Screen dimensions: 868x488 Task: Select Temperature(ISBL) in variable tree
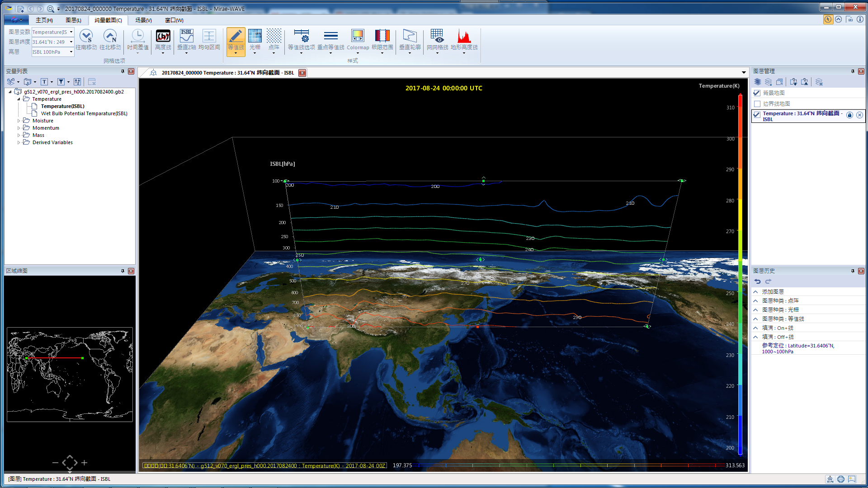[62, 107]
